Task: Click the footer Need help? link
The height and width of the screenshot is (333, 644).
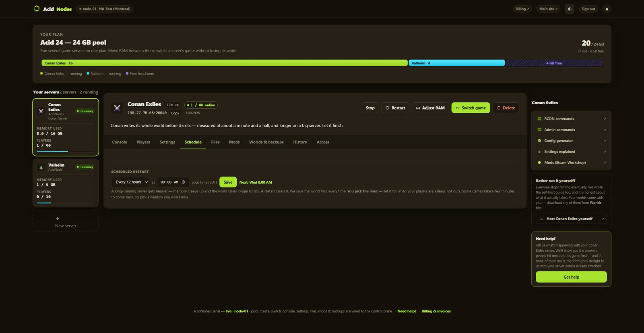Action: (407, 311)
